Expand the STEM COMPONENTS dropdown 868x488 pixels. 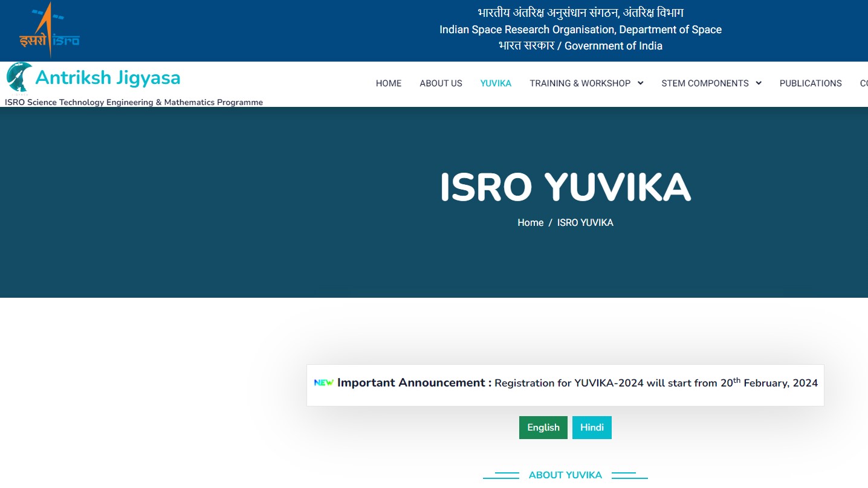pos(706,83)
